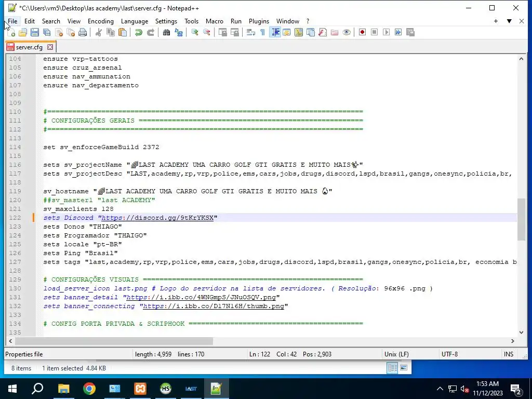Switch Explorer to Details view icon
This screenshot has width=532, height=399.
point(393,368)
